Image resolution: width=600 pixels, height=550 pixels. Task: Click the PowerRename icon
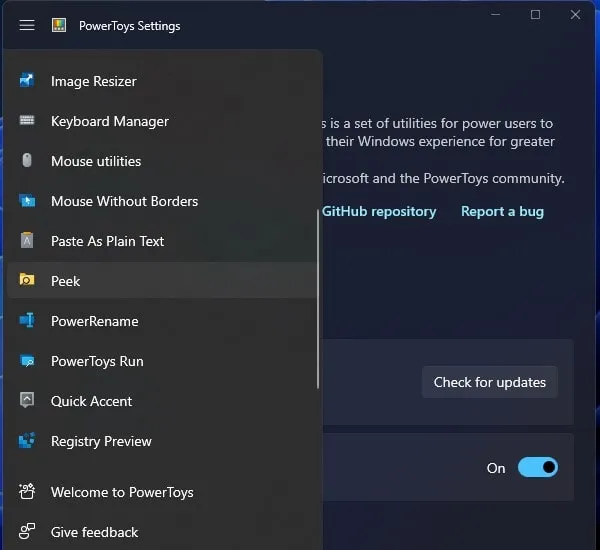pos(27,320)
